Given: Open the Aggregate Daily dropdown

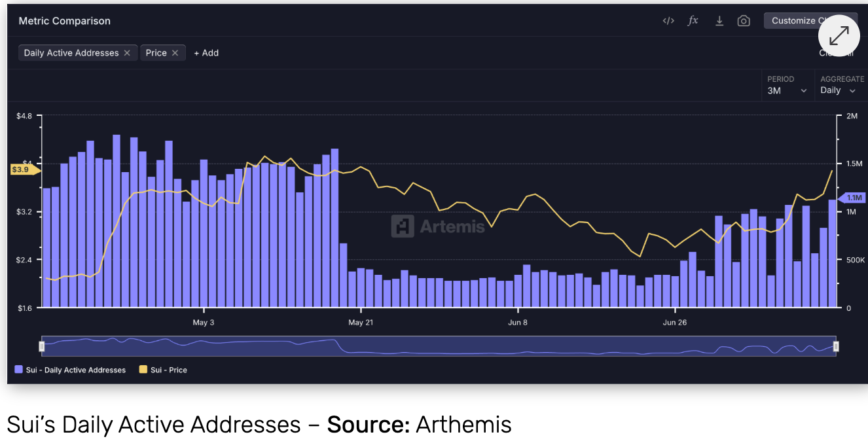Looking at the screenshot, I should coord(838,91).
